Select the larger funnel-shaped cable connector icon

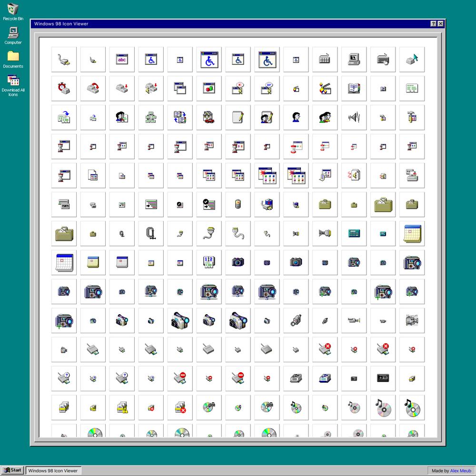(x=209, y=233)
